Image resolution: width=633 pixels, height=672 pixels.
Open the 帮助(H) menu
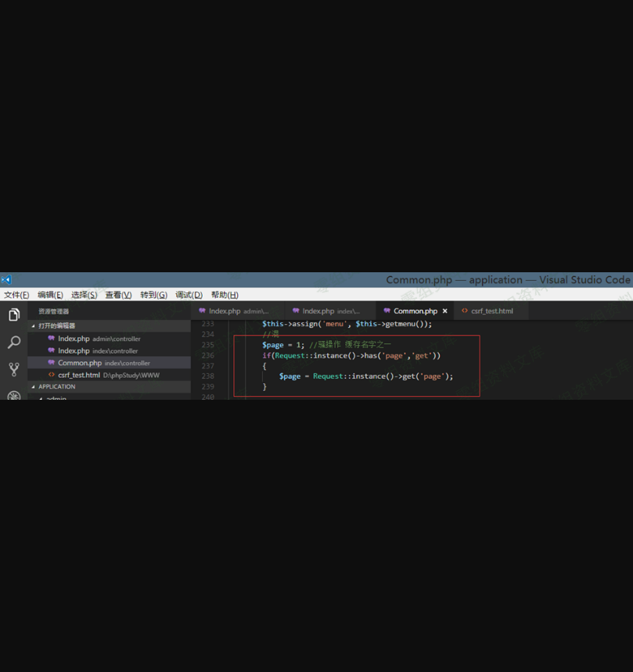click(225, 295)
